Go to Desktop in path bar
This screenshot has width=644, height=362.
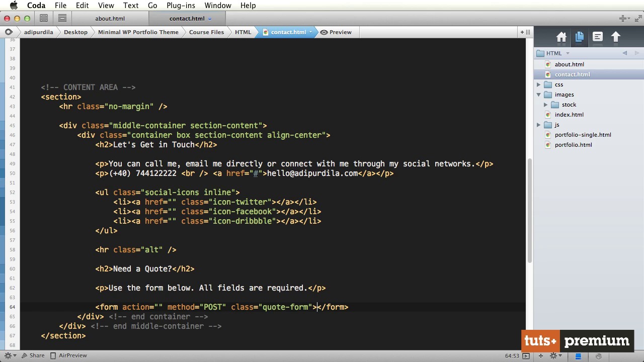[75, 32]
